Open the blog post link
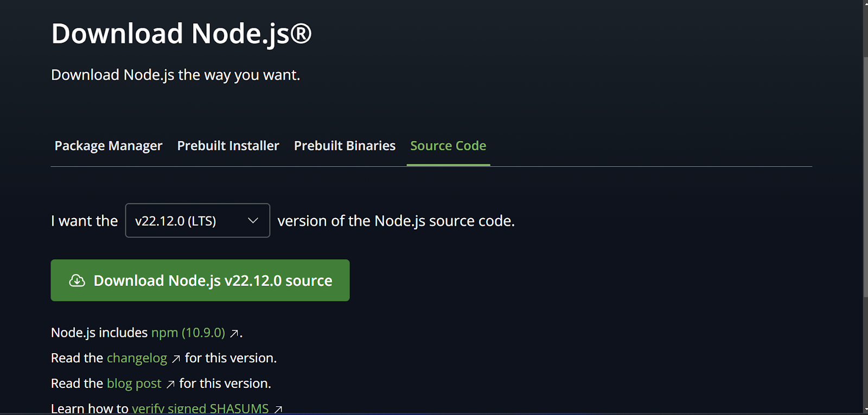The width and height of the screenshot is (868, 415). coord(134,384)
